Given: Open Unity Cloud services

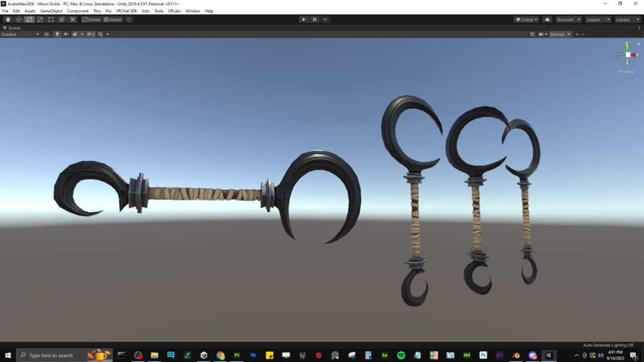Looking at the screenshot, I should click(x=547, y=19).
